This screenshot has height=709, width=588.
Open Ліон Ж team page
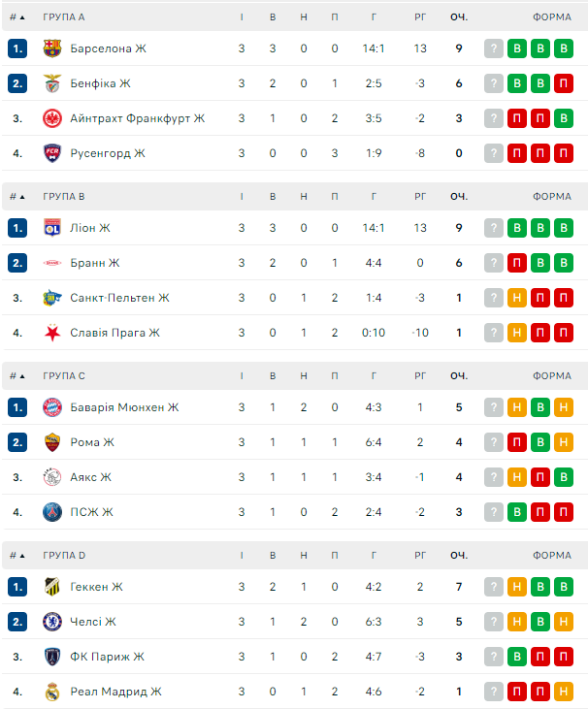click(90, 228)
